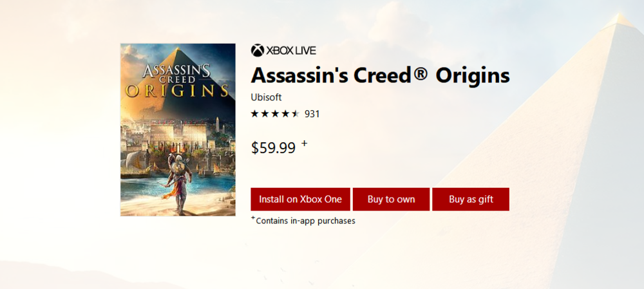This screenshot has width=644, height=289.
Task: Click the $59.99 price text
Action: pyautogui.click(x=273, y=148)
